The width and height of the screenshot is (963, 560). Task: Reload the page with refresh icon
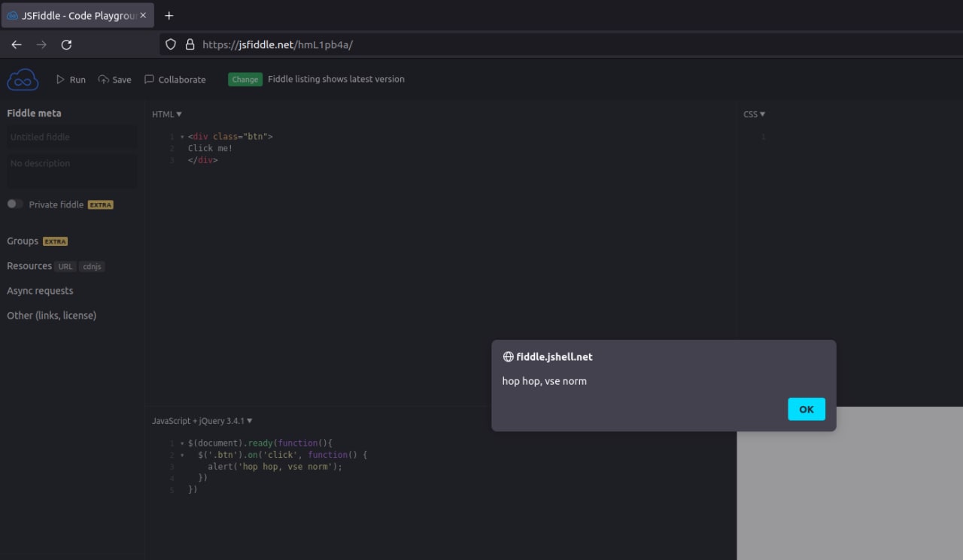click(x=66, y=44)
